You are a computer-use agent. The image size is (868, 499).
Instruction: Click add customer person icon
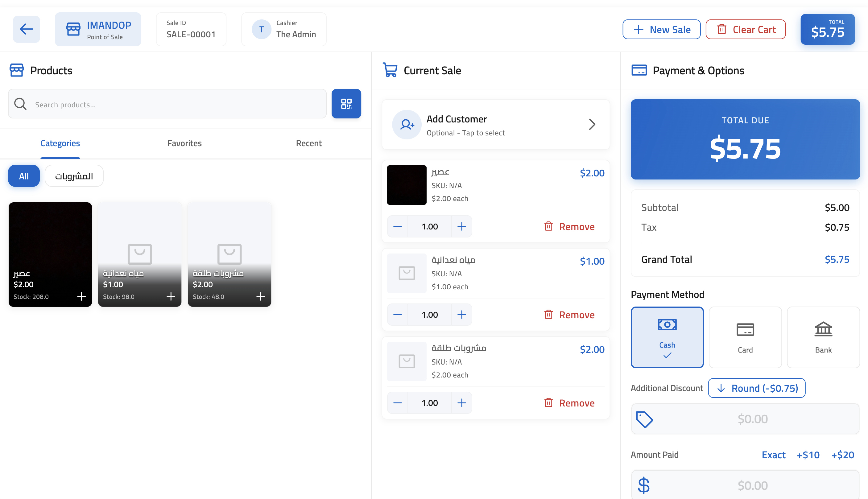[x=407, y=125]
